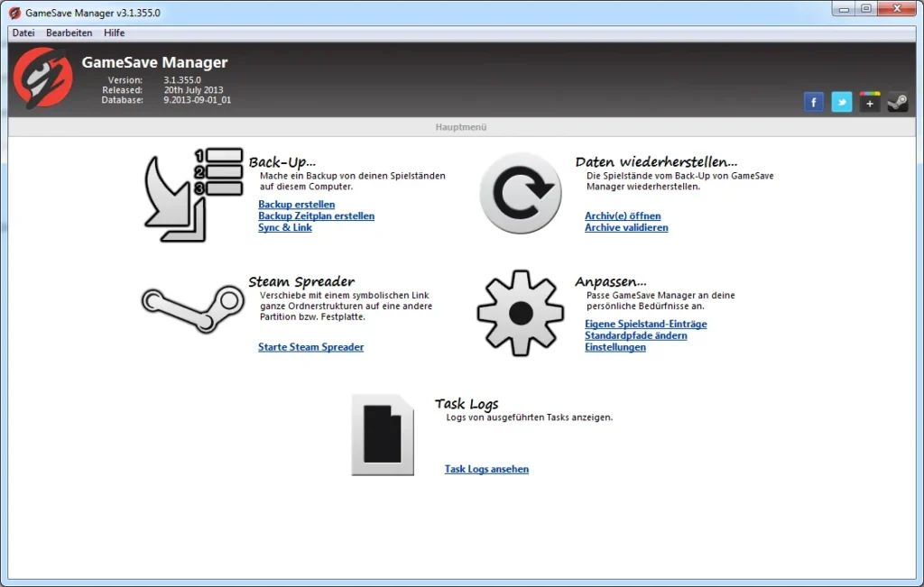This screenshot has width=924, height=587.
Task: Maximize the GameSave Manager window
Action: tap(866, 9)
